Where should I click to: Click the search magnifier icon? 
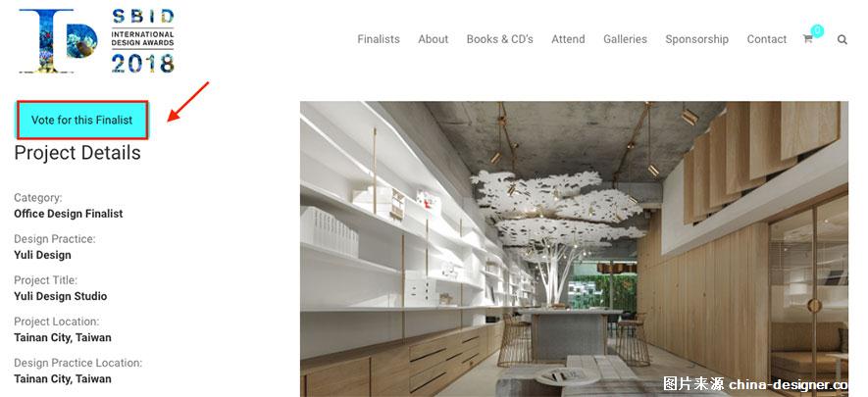(842, 40)
